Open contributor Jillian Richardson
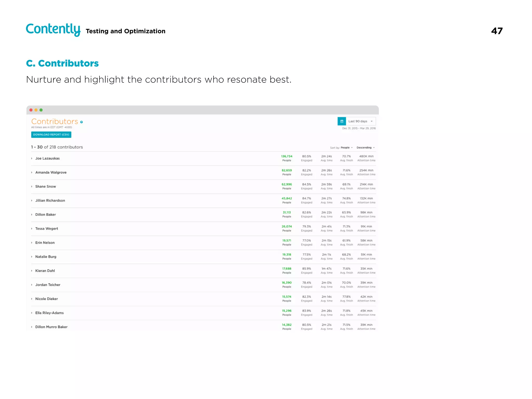532x399 pixels. point(50,201)
